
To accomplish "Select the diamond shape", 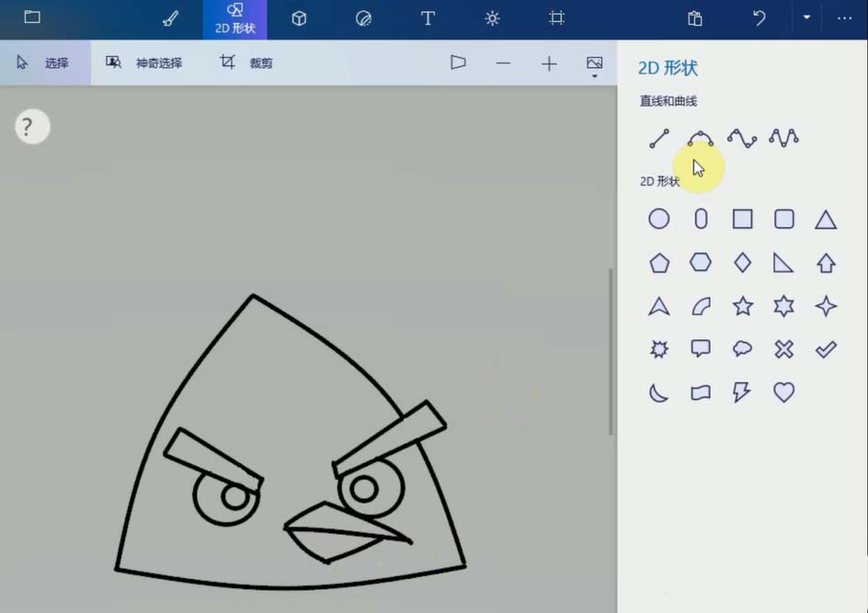I will click(x=742, y=262).
